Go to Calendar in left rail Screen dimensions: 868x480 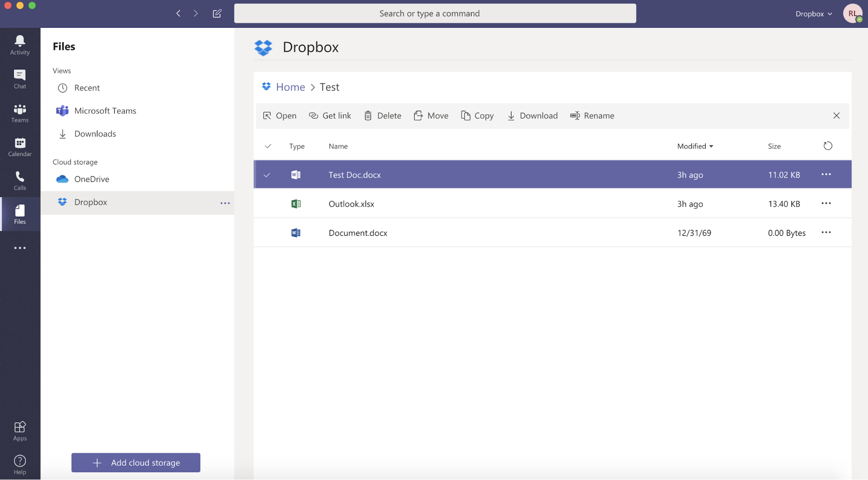click(x=20, y=147)
